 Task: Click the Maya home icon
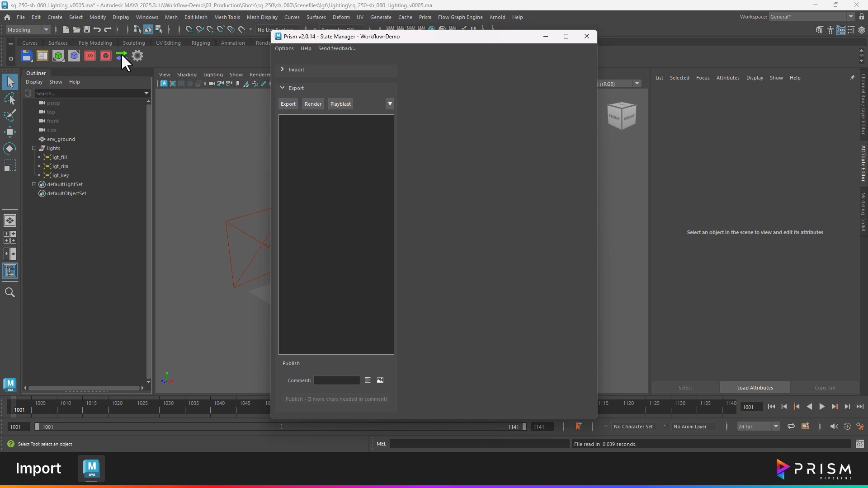pyautogui.click(x=7, y=17)
